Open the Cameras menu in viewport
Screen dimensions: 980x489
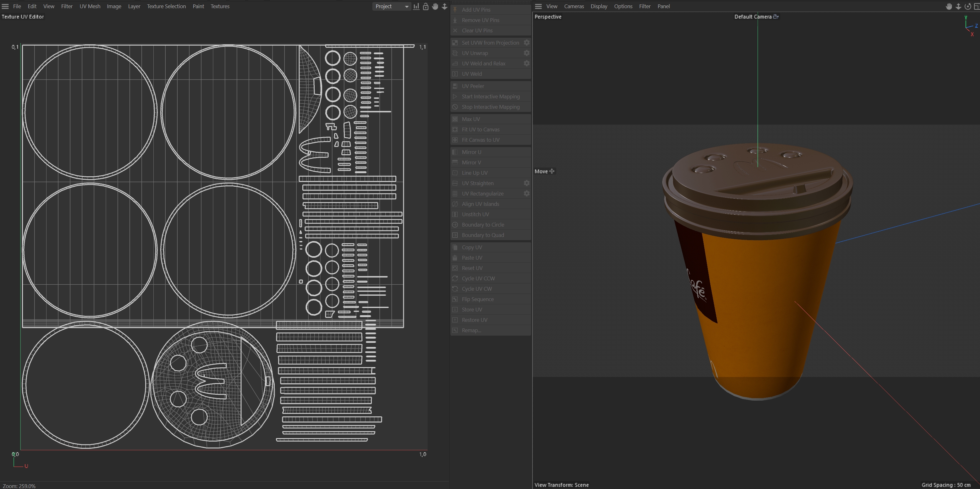[x=574, y=6]
